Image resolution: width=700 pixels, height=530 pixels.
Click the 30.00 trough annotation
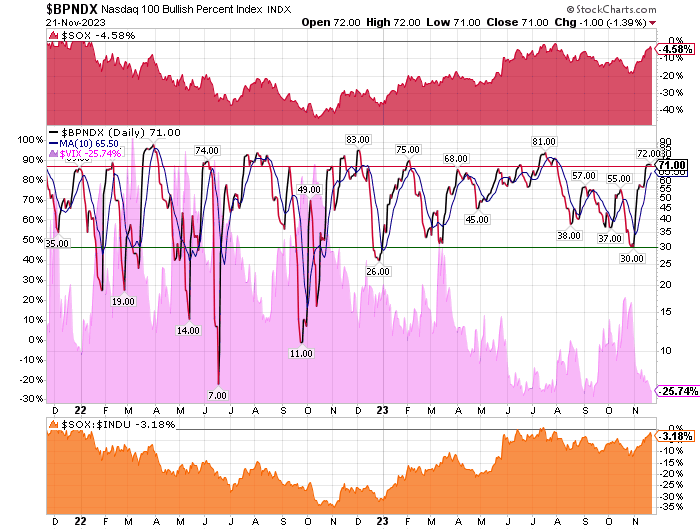coord(632,259)
